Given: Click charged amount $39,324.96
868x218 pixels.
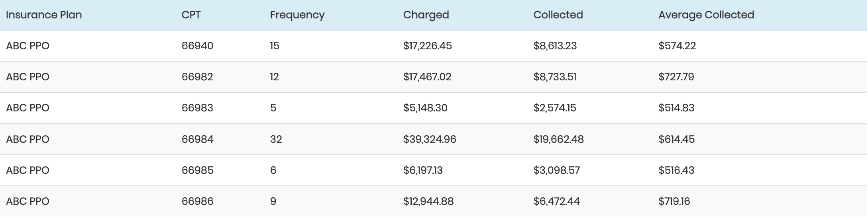Looking at the screenshot, I should click(x=429, y=139).
